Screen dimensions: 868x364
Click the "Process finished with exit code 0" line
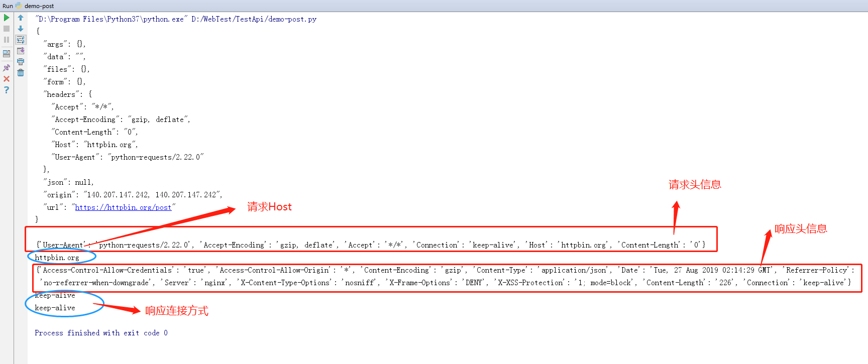(101, 333)
